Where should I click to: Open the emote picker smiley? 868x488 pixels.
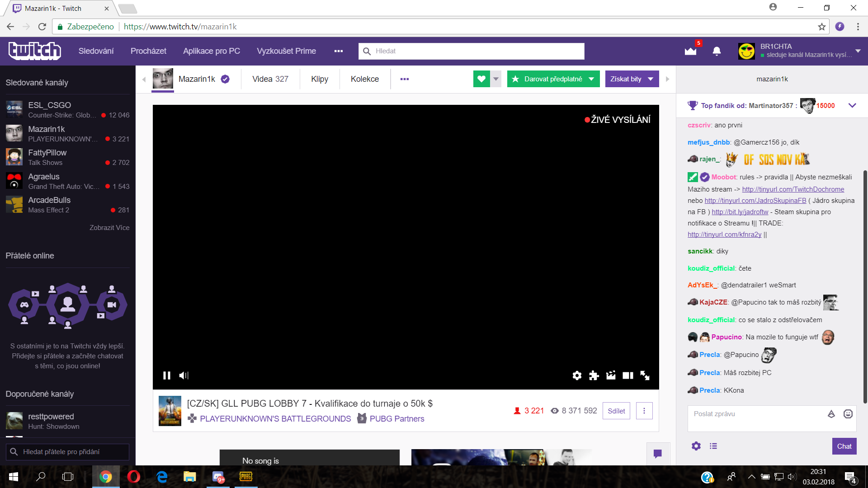tap(848, 414)
